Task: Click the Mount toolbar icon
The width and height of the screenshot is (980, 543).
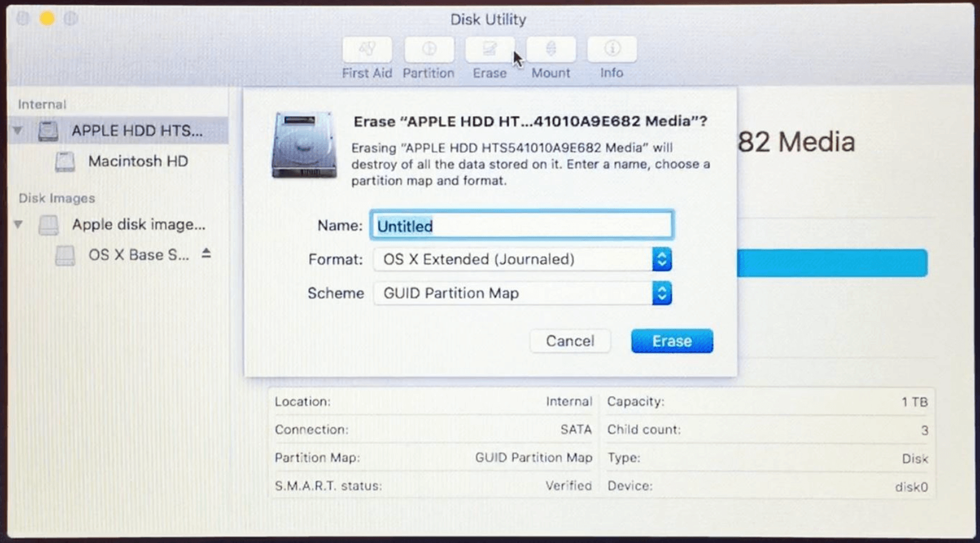Action: [x=551, y=49]
